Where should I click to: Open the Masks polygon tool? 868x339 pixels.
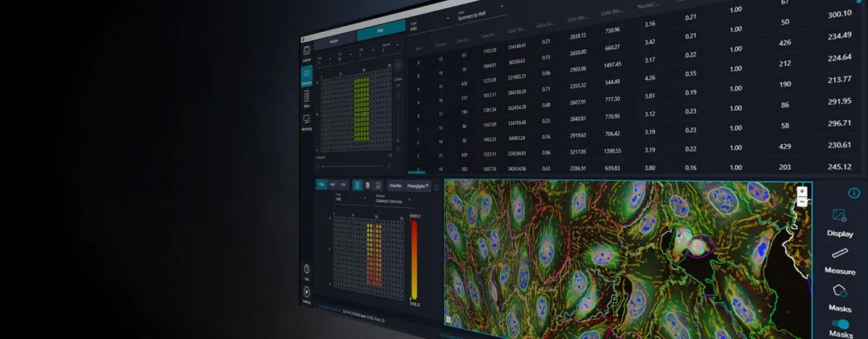[x=839, y=291]
